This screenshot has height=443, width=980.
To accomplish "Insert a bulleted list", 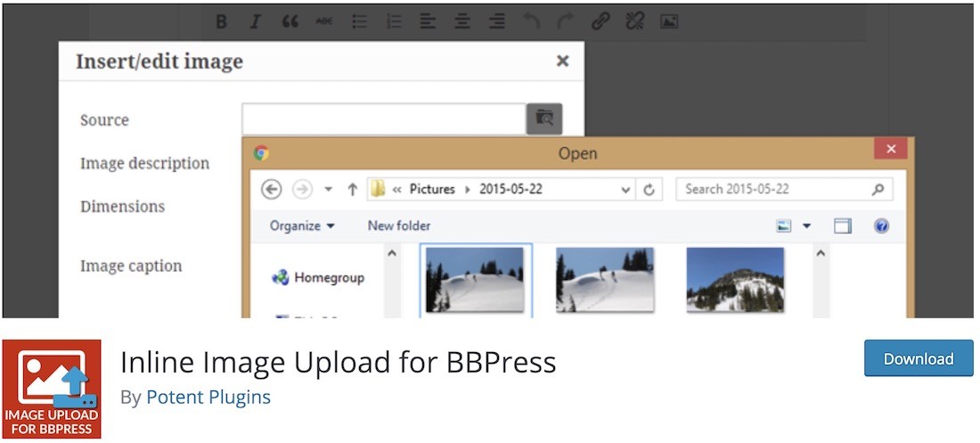I will [x=359, y=22].
